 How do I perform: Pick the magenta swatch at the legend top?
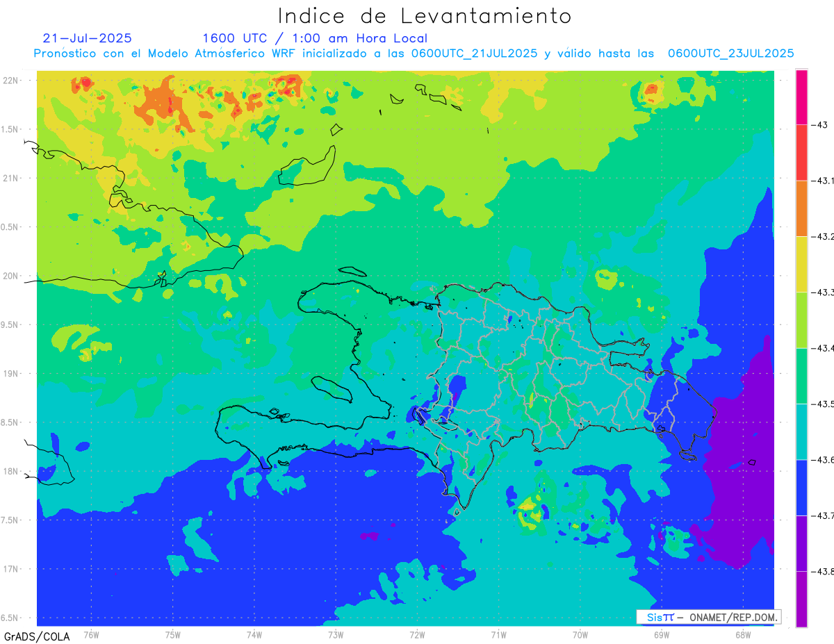[x=801, y=97]
